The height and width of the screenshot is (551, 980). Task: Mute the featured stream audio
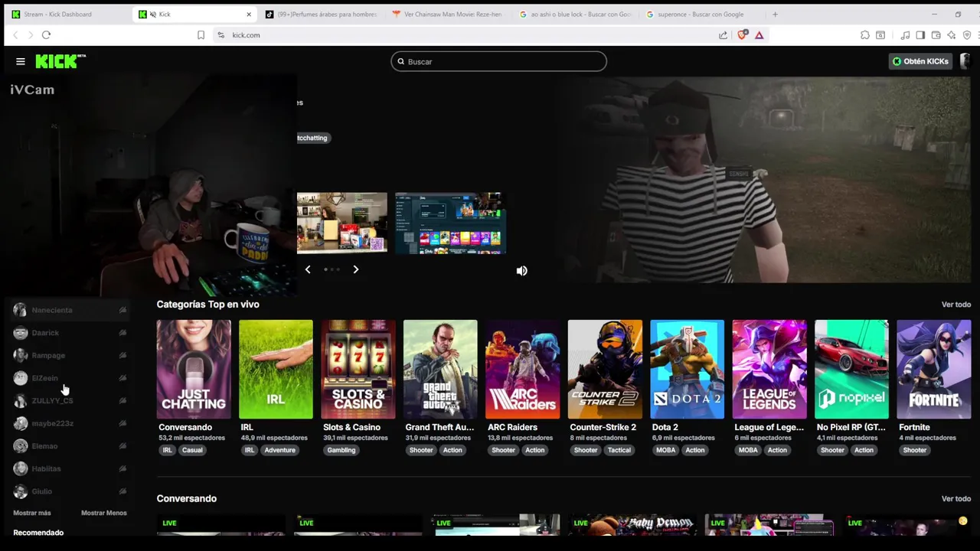[x=521, y=271]
